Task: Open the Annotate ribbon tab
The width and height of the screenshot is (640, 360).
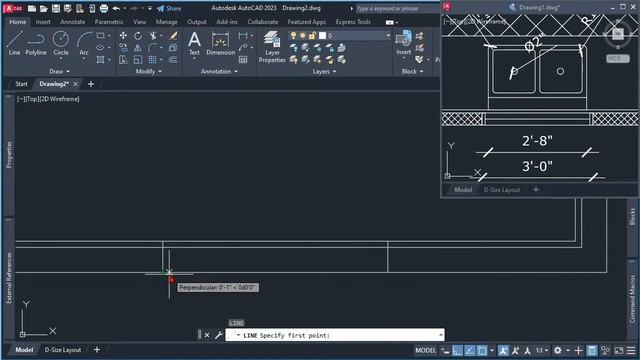Action: [73, 22]
